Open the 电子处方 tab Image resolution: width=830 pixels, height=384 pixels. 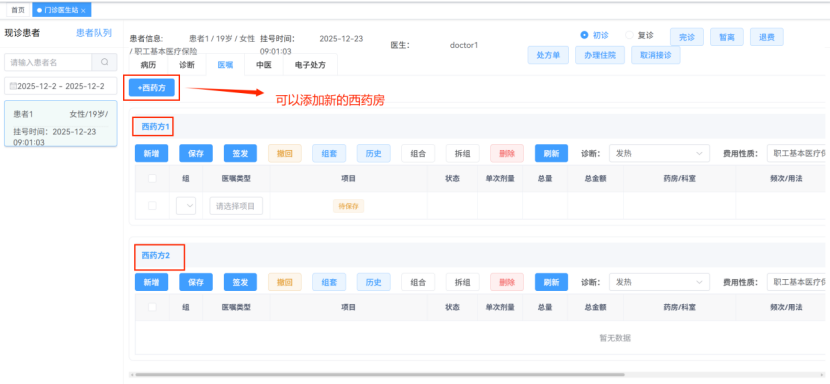click(x=310, y=65)
